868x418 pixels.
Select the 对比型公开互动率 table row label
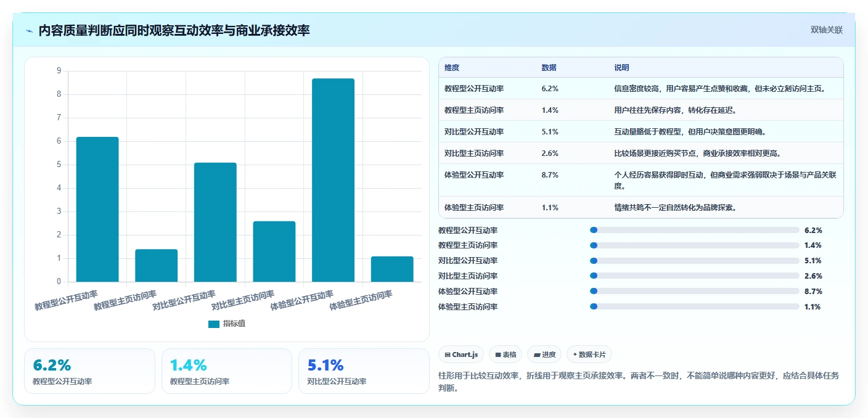click(474, 132)
